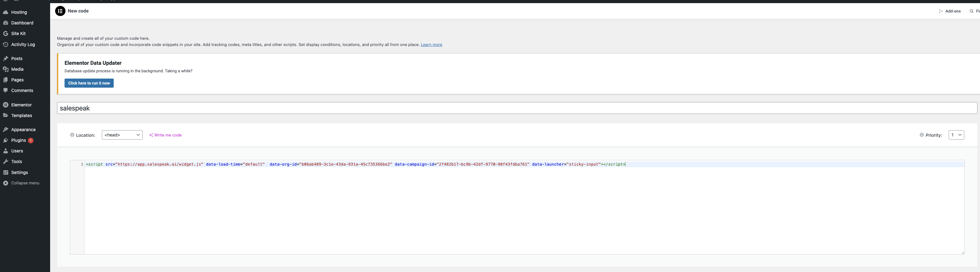Open Elementor menu item
Screen dimensions: 980x272
pos(25,105)
